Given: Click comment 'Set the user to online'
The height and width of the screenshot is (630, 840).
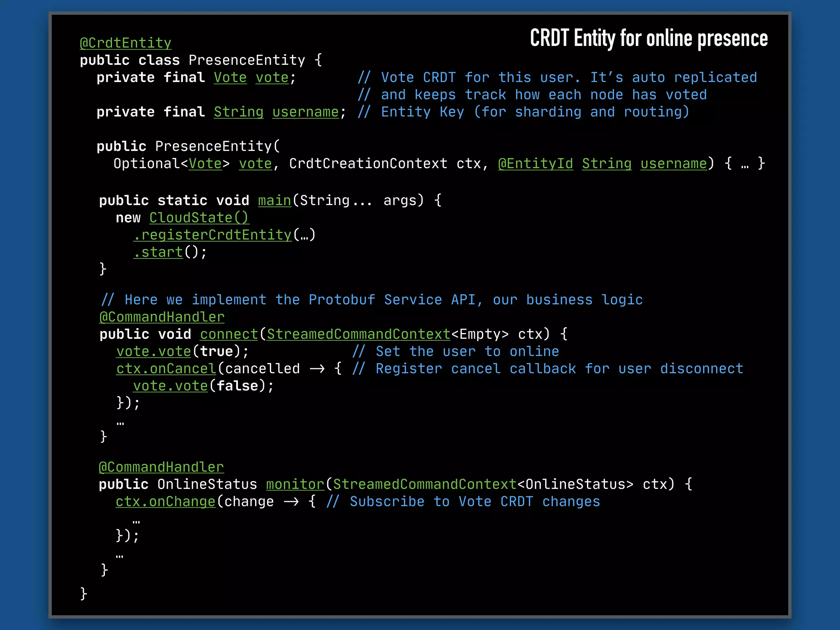Looking at the screenshot, I should (x=456, y=352).
